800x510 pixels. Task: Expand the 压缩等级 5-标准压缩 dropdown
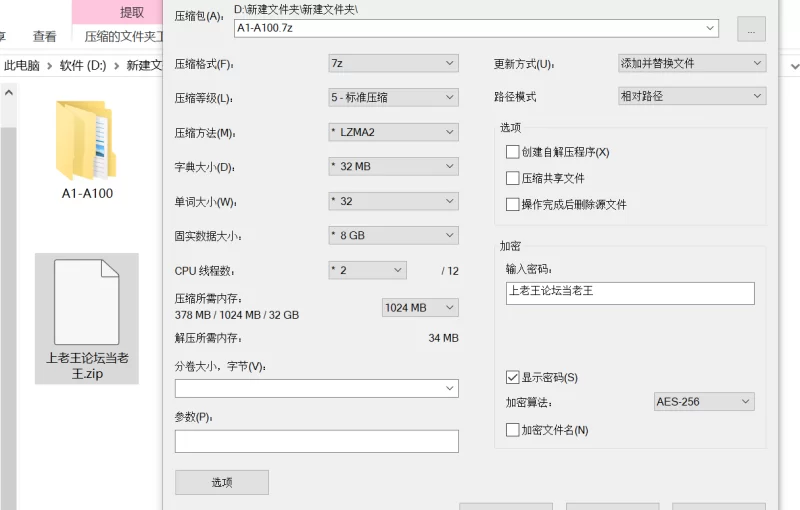coord(393,97)
